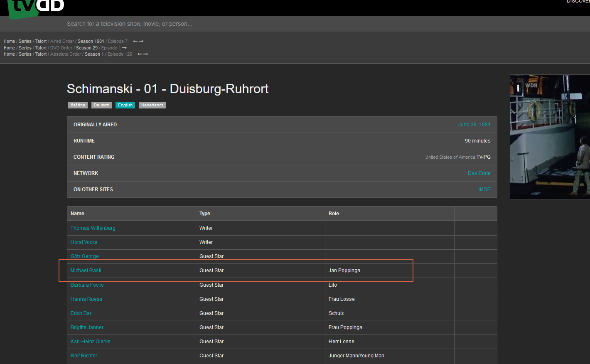Open Season 1981 in the breadcrumb
The width and height of the screenshot is (590, 364).
[91, 41]
